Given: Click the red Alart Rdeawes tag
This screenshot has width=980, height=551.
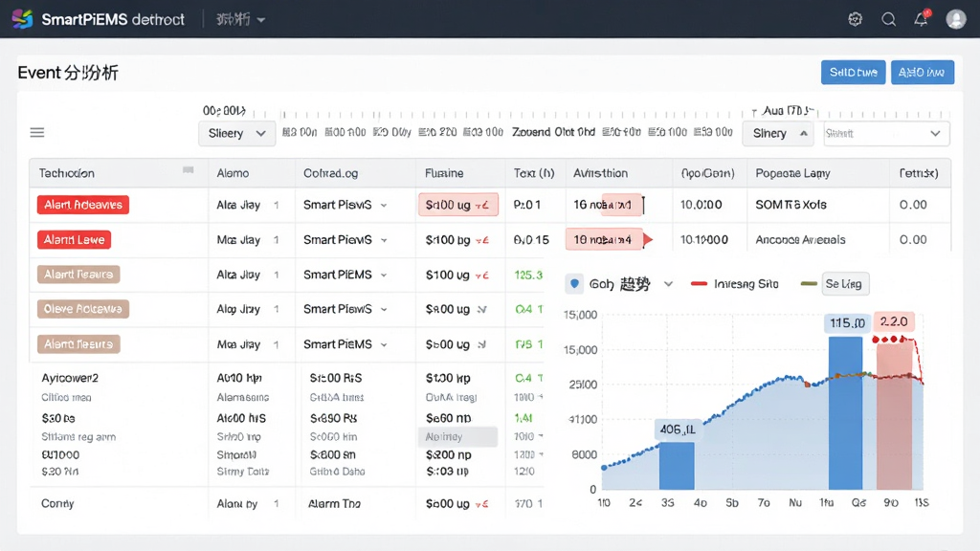Looking at the screenshot, I should tap(83, 205).
